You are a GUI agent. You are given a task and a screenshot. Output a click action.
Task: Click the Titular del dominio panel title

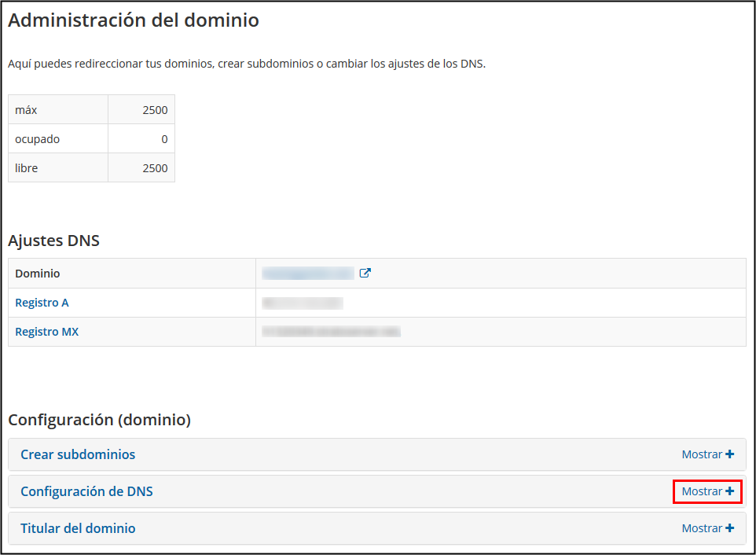(78, 528)
